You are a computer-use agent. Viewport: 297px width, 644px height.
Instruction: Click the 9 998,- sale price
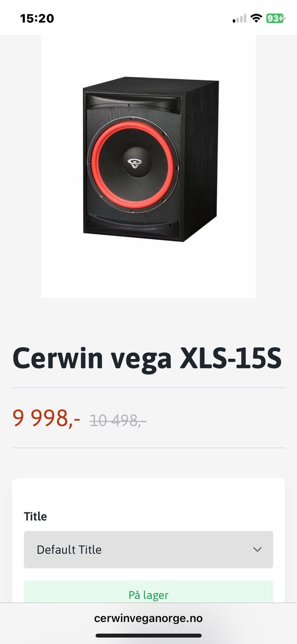click(46, 418)
